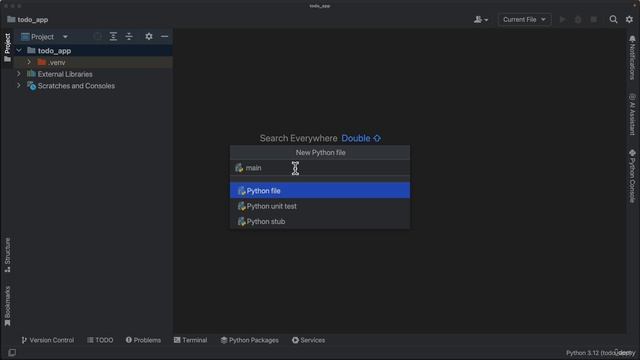Hide the Project tool window
This screenshot has height=360, width=640.
(x=164, y=36)
